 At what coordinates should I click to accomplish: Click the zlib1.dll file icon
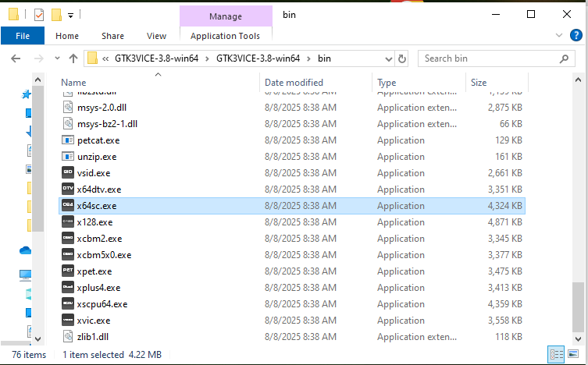(68, 337)
